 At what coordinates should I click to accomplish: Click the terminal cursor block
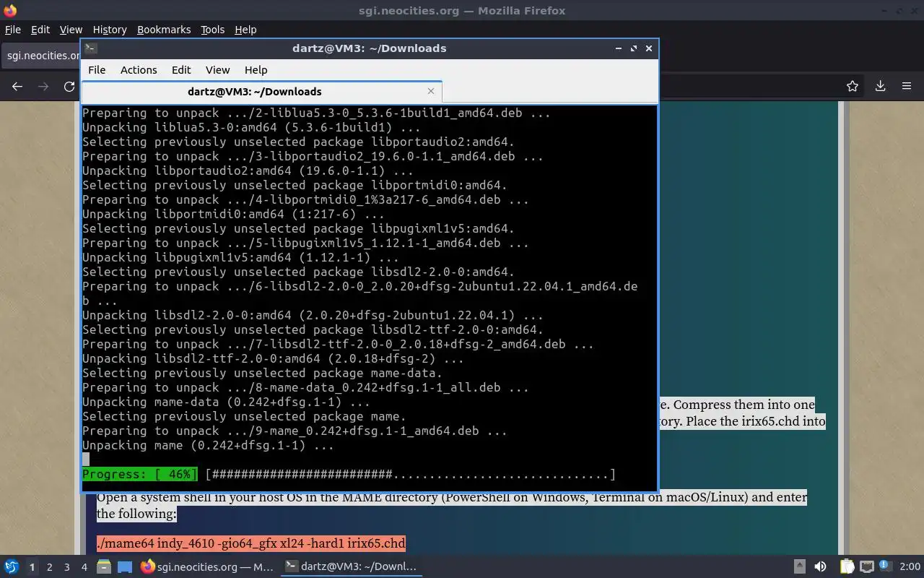(x=86, y=459)
